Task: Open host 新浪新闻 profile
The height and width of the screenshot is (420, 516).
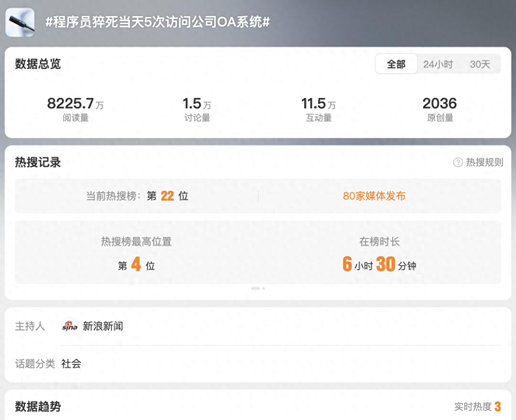Action: click(103, 326)
